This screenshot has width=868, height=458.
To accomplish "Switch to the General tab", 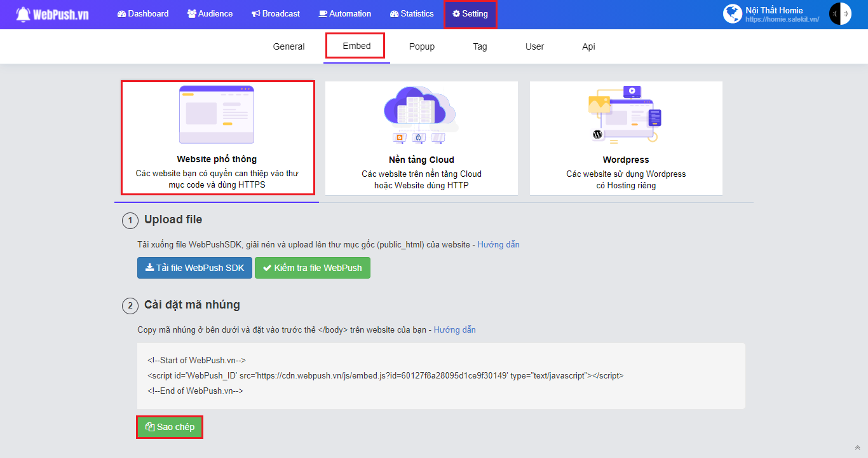I will (x=288, y=46).
